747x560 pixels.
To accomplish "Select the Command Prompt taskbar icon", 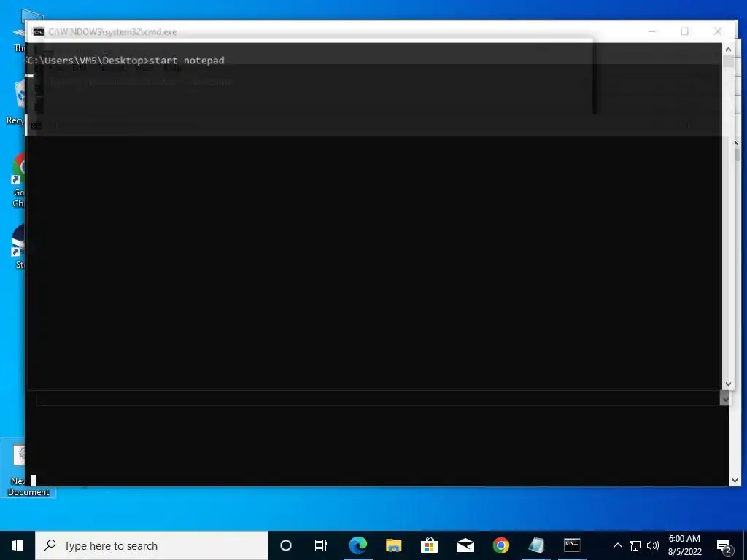I will pyautogui.click(x=572, y=545).
